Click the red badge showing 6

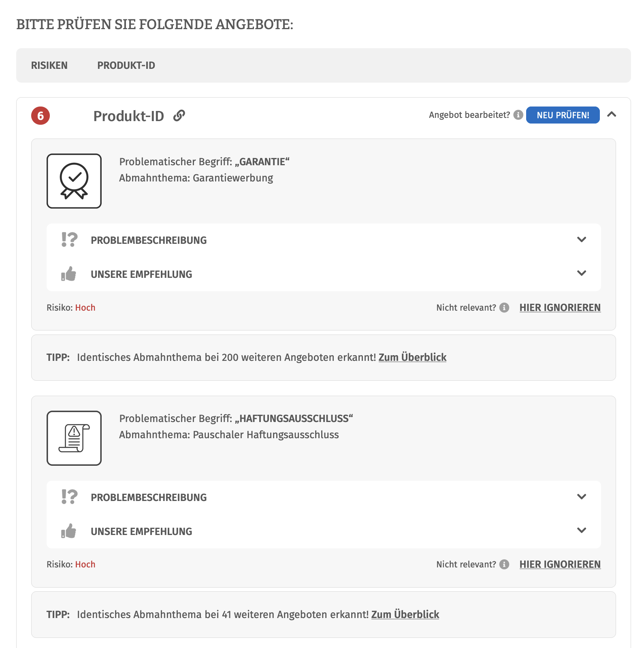(x=41, y=116)
